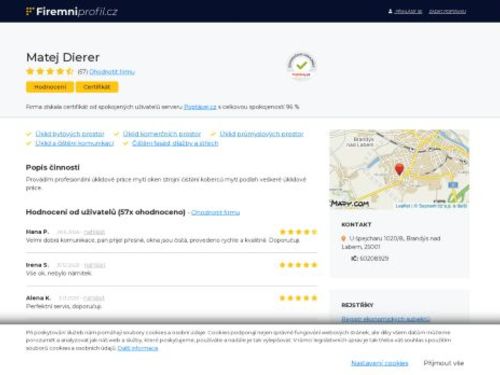Click the Hodnocení od uživatelů (57x ohodnoceno) heading
The width and height of the screenshot is (500, 375).
click(x=105, y=212)
